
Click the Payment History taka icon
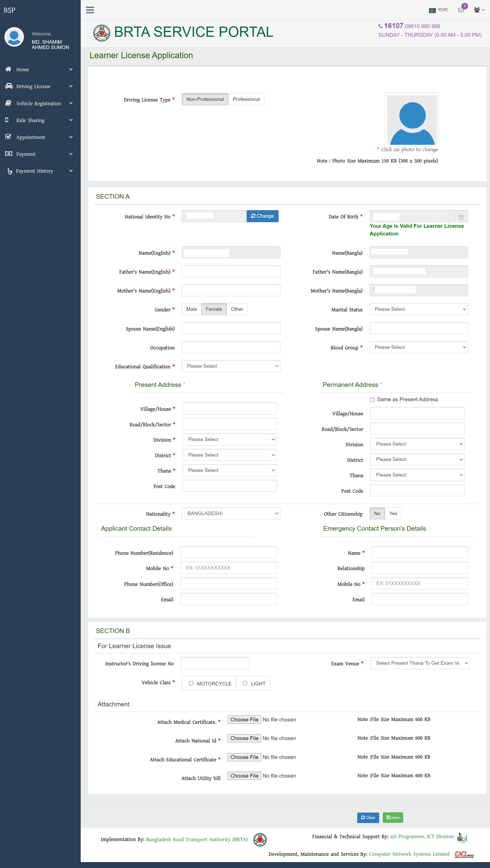(9, 171)
